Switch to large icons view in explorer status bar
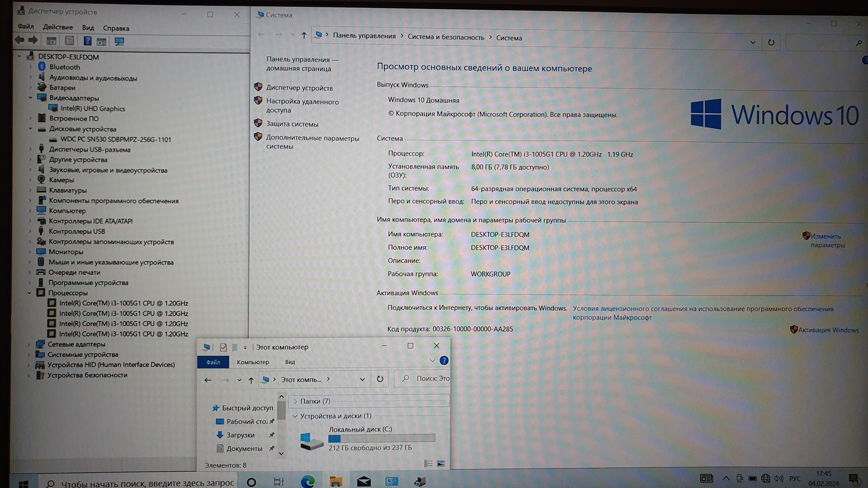This screenshot has height=488, width=868. (441, 464)
